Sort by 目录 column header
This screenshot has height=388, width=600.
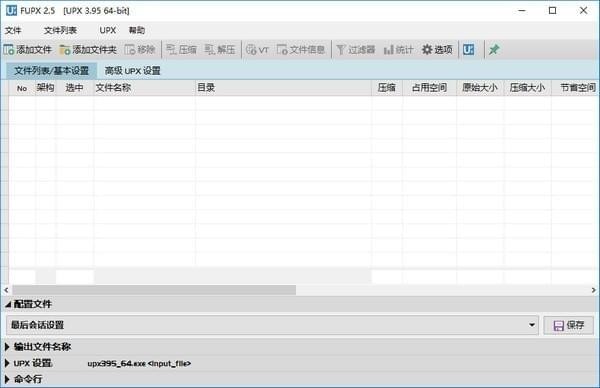(x=283, y=88)
